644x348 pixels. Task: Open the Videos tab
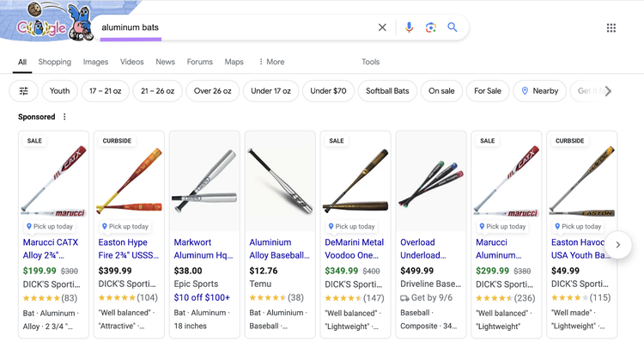click(132, 62)
